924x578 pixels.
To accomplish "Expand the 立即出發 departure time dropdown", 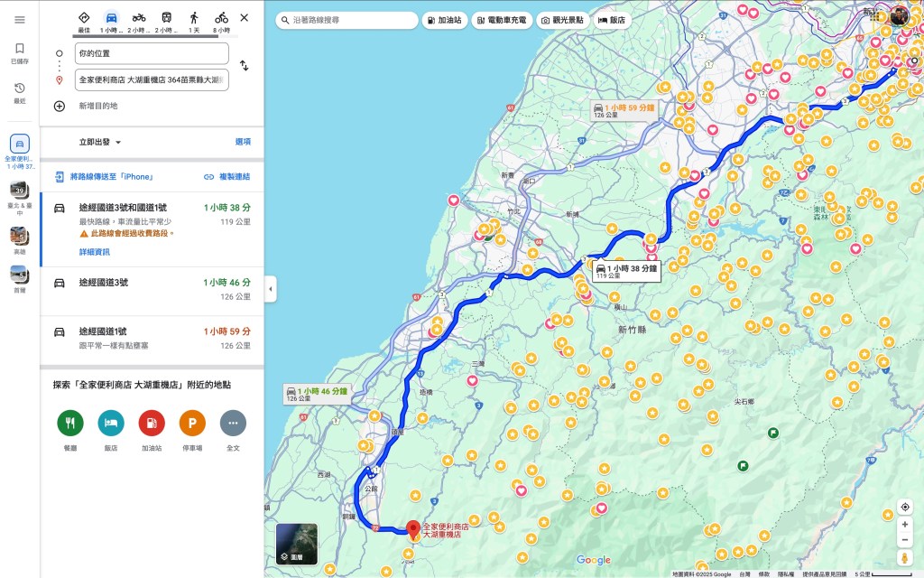I will pyautogui.click(x=100, y=142).
